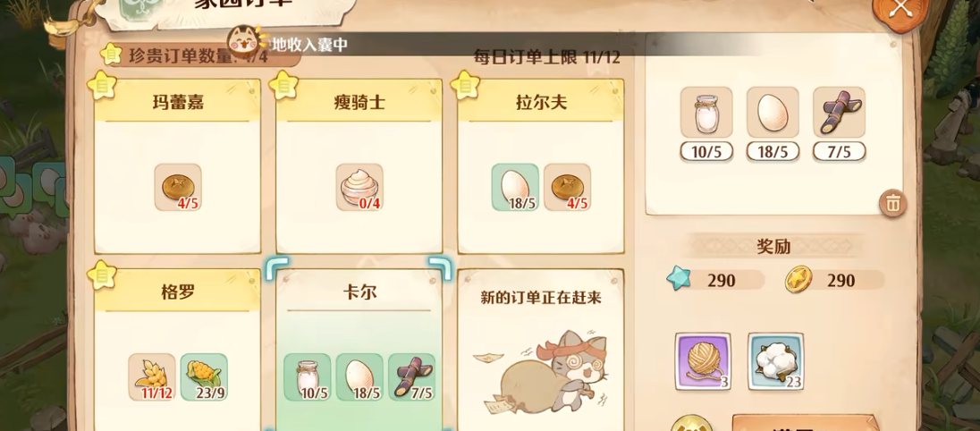Select the cotton reward item

(775, 361)
